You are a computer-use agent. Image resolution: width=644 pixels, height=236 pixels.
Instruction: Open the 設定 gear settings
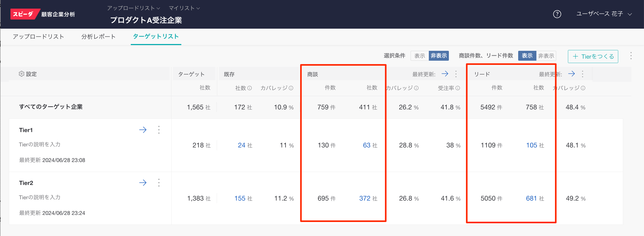[28, 74]
